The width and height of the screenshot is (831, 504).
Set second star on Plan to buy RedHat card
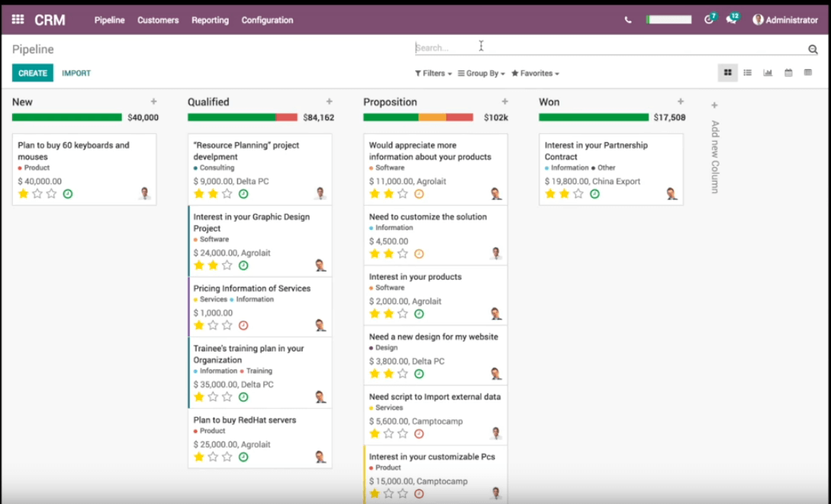click(x=213, y=457)
